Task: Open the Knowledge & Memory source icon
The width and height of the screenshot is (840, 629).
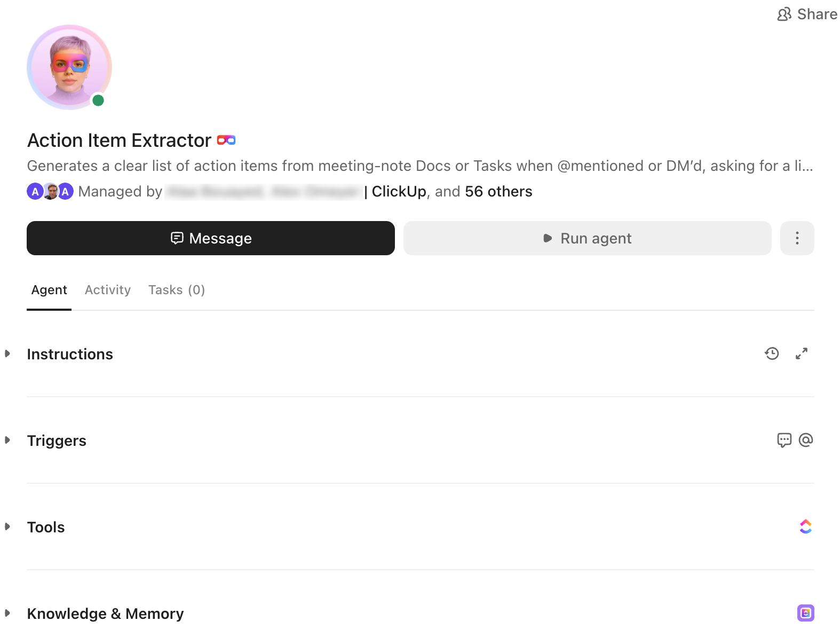Action: click(x=806, y=613)
